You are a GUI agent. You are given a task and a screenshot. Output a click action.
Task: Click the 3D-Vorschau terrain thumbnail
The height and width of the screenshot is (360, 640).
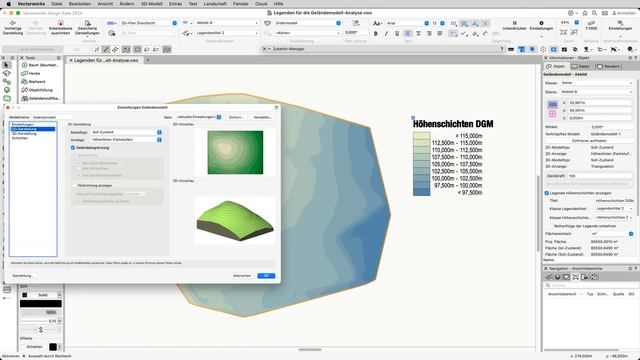[235, 221]
